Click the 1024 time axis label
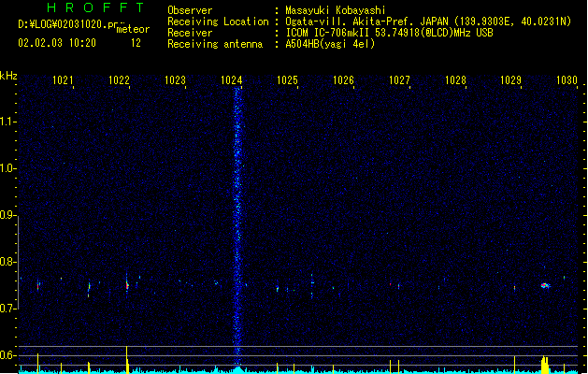Image resolution: width=588 pixels, height=374 pixels. point(232,79)
